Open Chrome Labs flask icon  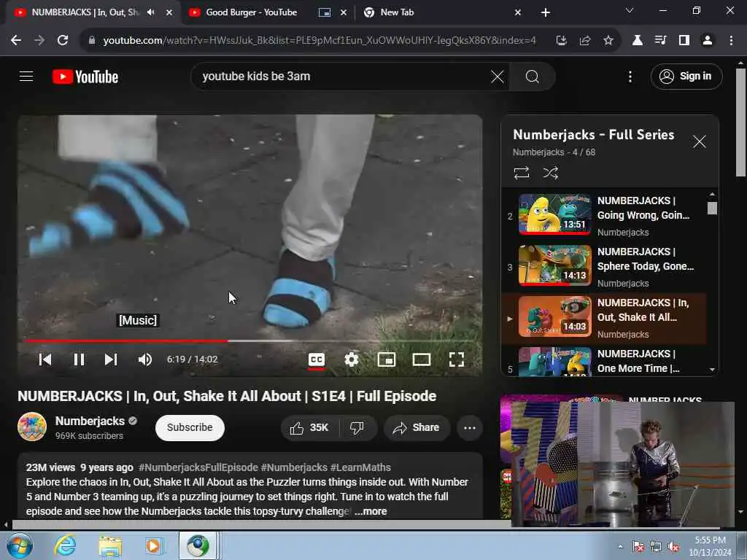[638, 41]
